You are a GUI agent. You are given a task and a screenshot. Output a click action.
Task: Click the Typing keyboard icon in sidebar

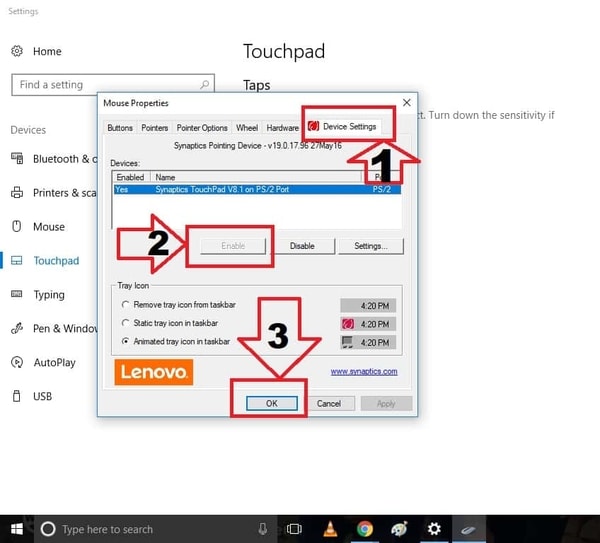point(16,294)
